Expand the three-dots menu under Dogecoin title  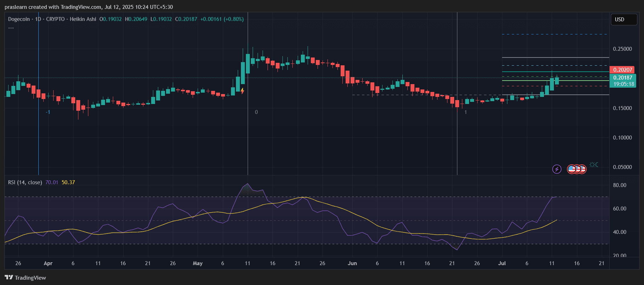tap(11, 28)
